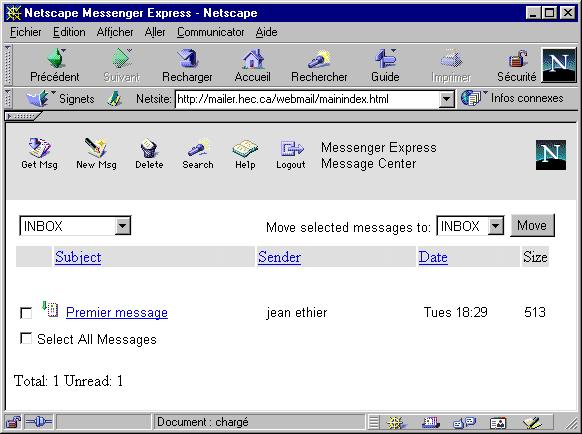
Task: Open the Communicator menu
Action: click(x=210, y=32)
